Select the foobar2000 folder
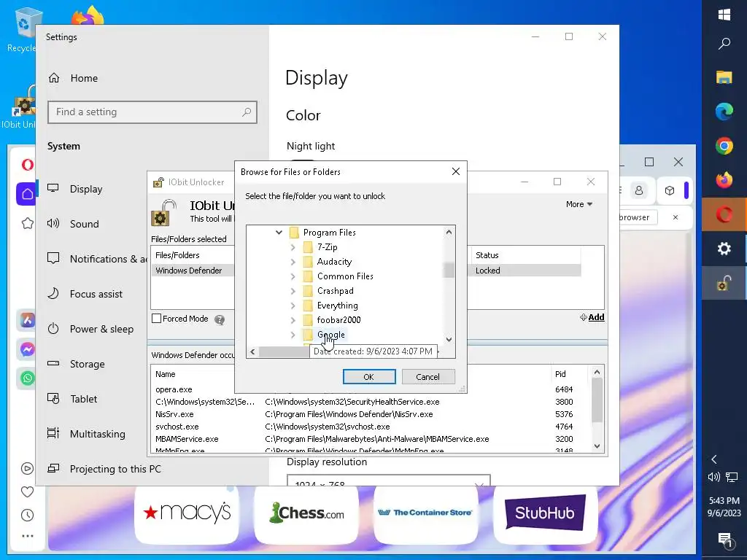747x560 pixels. coord(338,320)
